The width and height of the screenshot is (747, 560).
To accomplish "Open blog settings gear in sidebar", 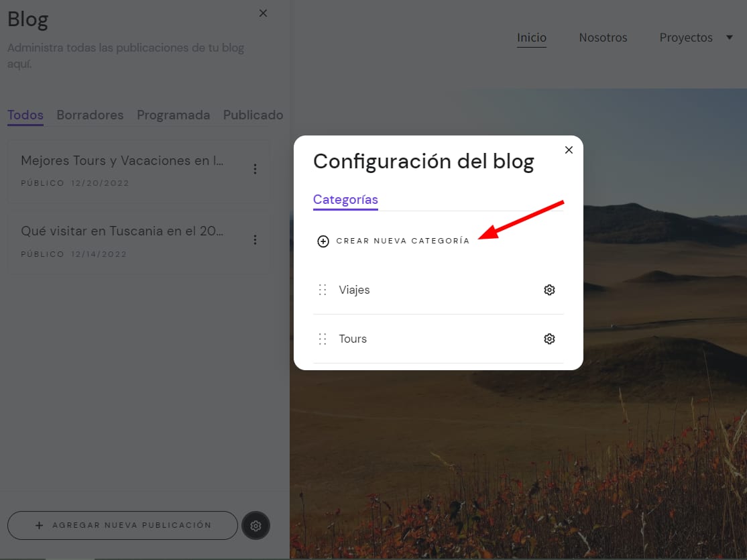I will (x=255, y=526).
